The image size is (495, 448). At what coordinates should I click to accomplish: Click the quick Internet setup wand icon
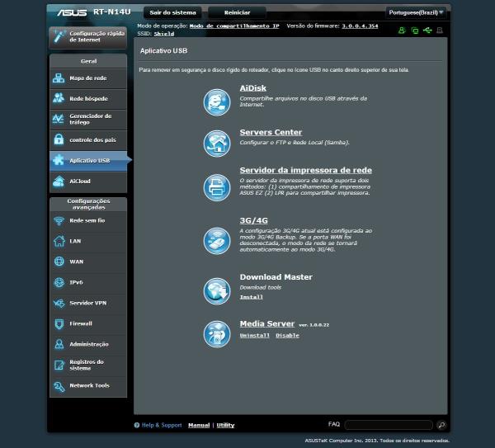coord(59,36)
